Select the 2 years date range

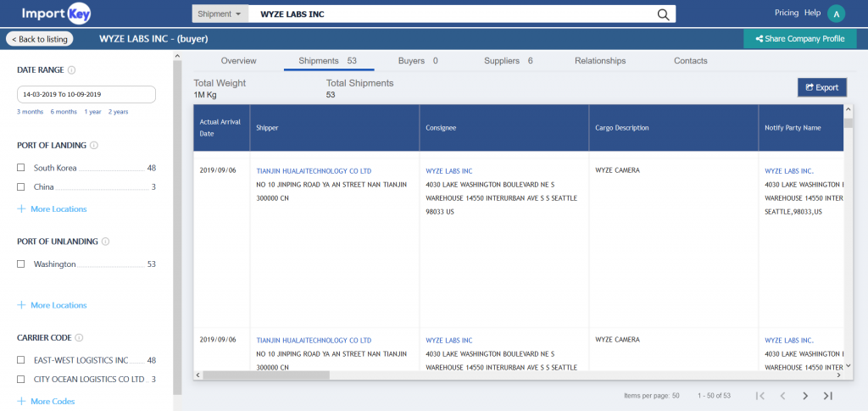(x=118, y=112)
